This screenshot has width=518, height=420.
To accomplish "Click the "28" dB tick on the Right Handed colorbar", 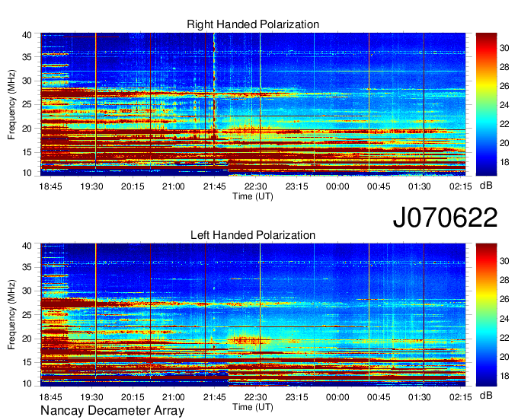I will pos(504,67).
